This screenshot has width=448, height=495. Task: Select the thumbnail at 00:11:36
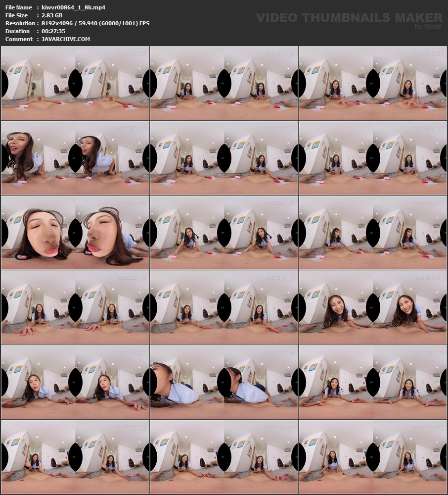(224, 233)
